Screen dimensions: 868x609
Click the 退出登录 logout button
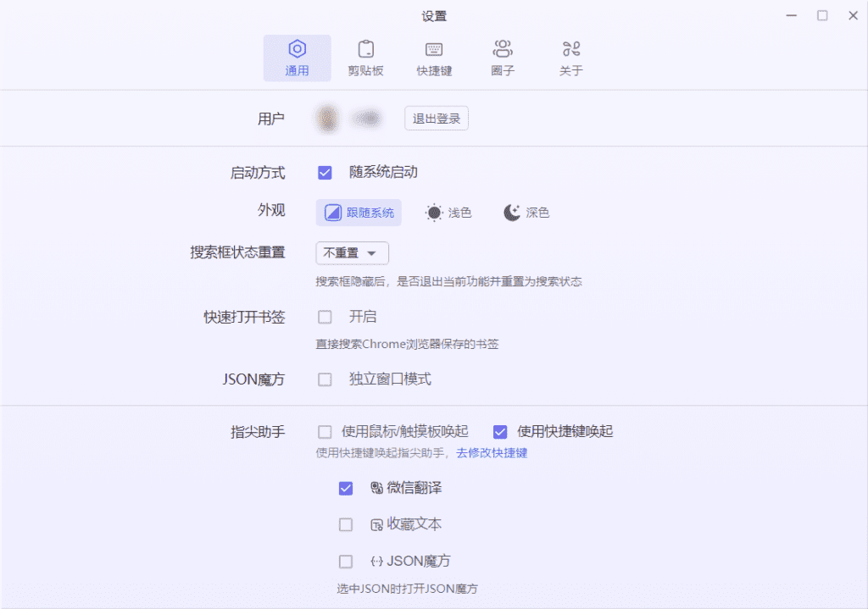coord(437,119)
